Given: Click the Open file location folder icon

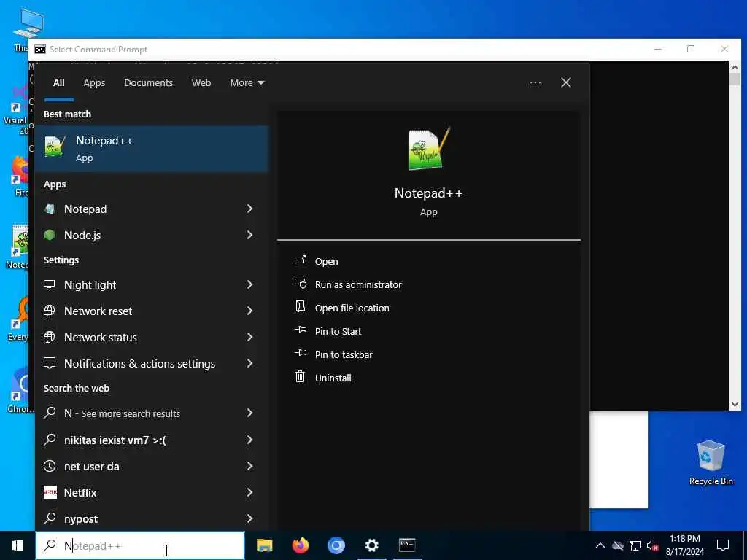Looking at the screenshot, I should pyautogui.click(x=300, y=306).
